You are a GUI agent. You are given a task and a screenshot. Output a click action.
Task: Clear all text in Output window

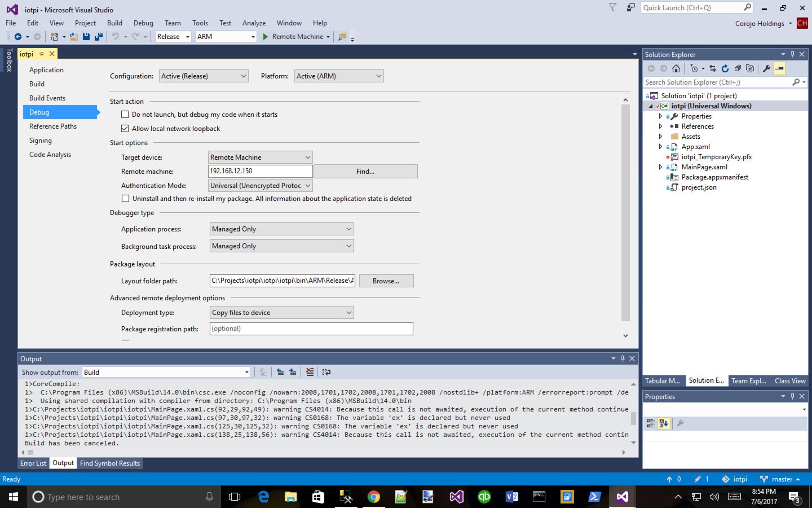coord(310,372)
